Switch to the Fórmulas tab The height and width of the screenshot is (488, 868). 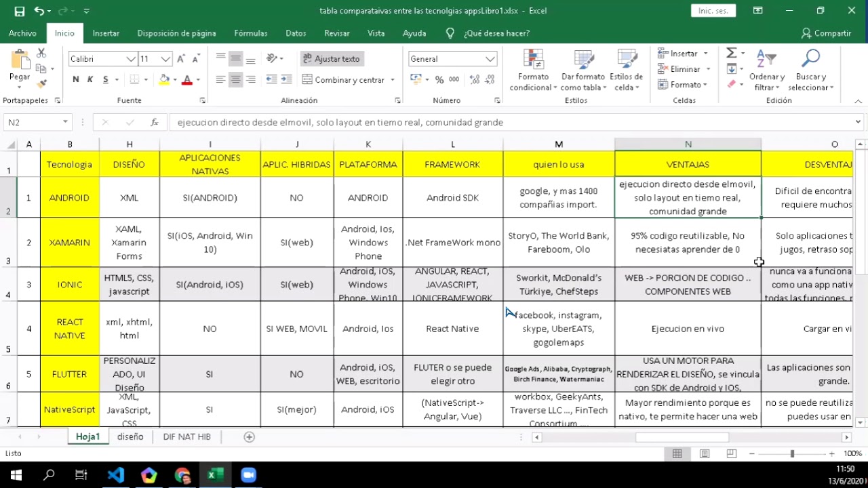(x=251, y=33)
